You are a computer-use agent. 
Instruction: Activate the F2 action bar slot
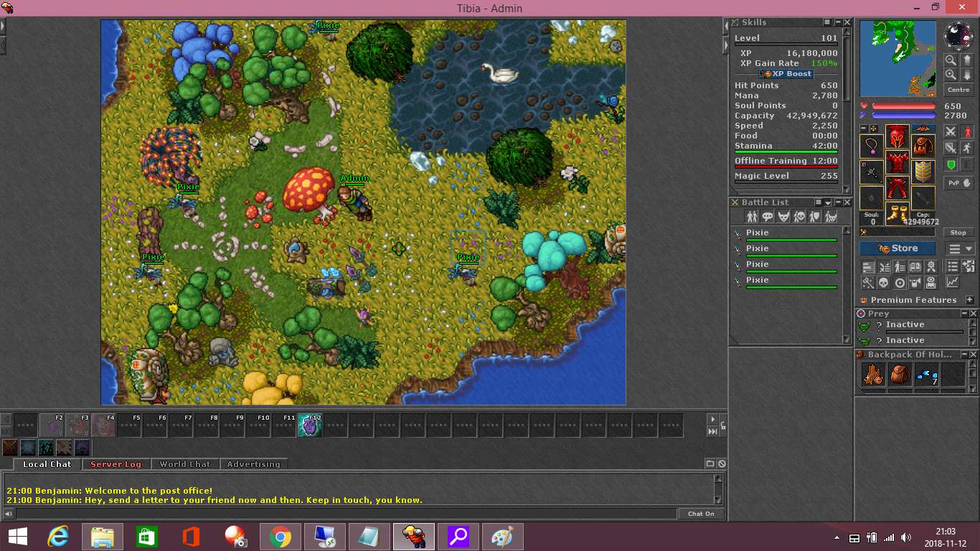click(52, 425)
